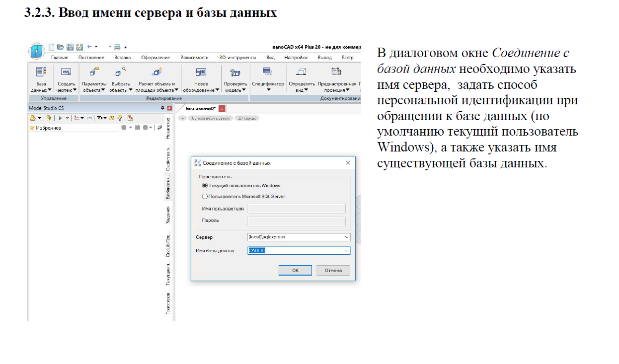
Task: Click the Open folder icon in quick access toolbar
Action: tap(61, 47)
